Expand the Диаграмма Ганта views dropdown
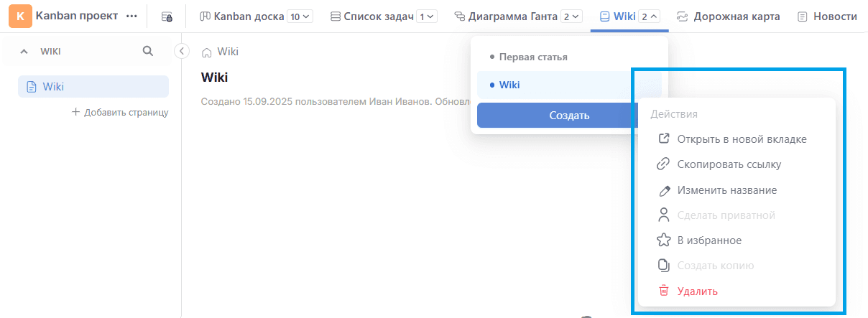868x318 pixels. (x=571, y=17)
